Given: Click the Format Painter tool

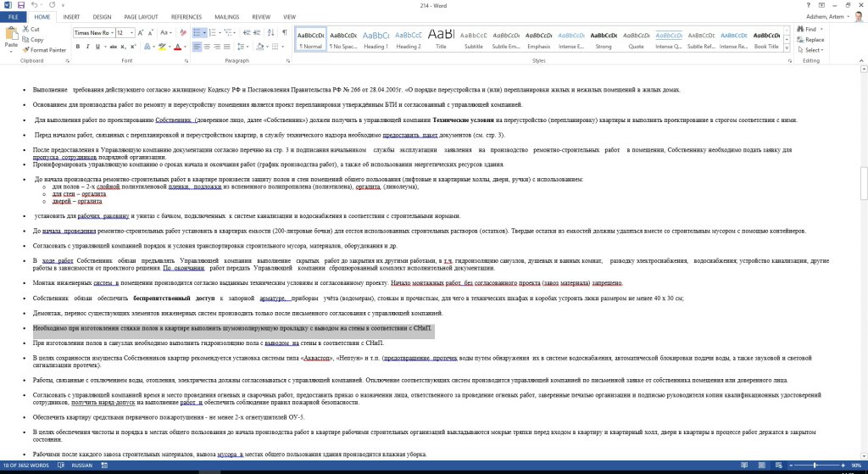Looking at the screenshot, I should [x=47, y=50].
